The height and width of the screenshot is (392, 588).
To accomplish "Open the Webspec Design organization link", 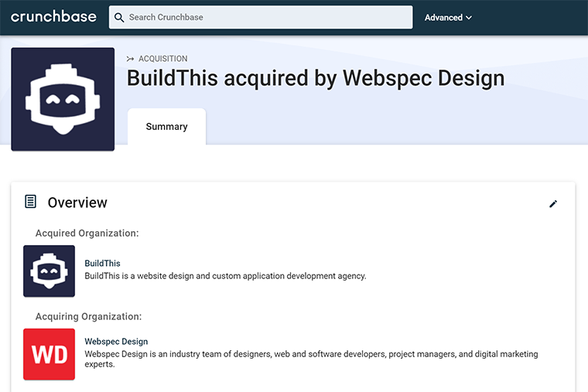I will point(116,342).
